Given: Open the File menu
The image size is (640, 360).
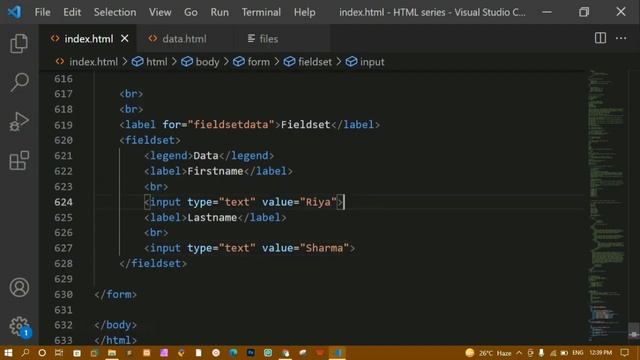Looking at the screenshot, I should coord(42,12).
